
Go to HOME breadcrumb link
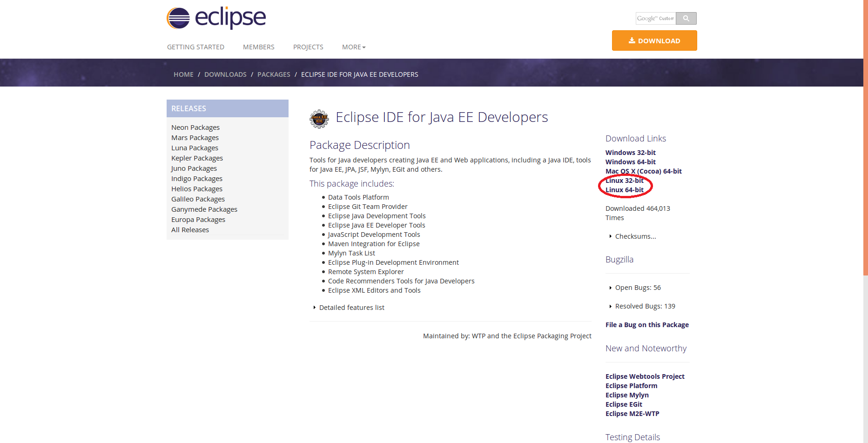[x=183, y=74]
